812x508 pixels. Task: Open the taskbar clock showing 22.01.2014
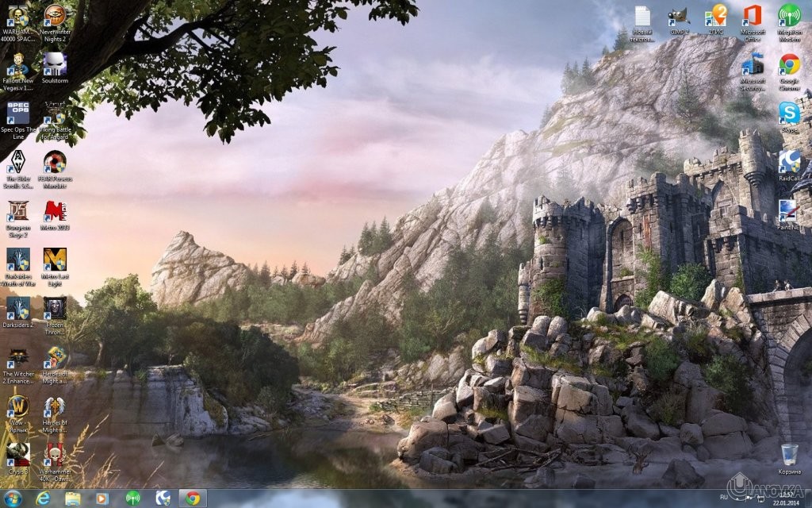[x=786, y=498]
